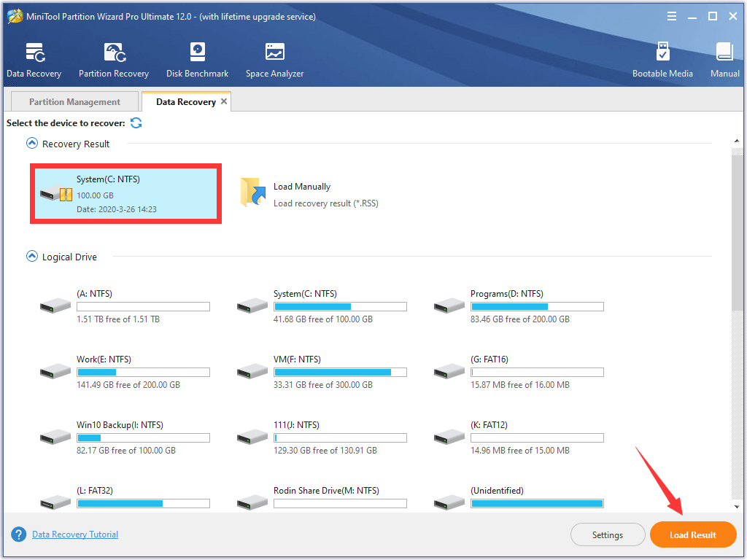Select the Unidentified drive icon
The height and width of the screenshot is (560, 747).
(449, 502)
